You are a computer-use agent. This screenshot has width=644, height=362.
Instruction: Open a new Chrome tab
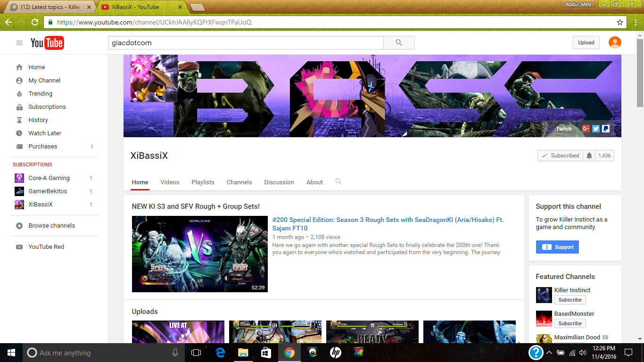(x=197, y=7)
